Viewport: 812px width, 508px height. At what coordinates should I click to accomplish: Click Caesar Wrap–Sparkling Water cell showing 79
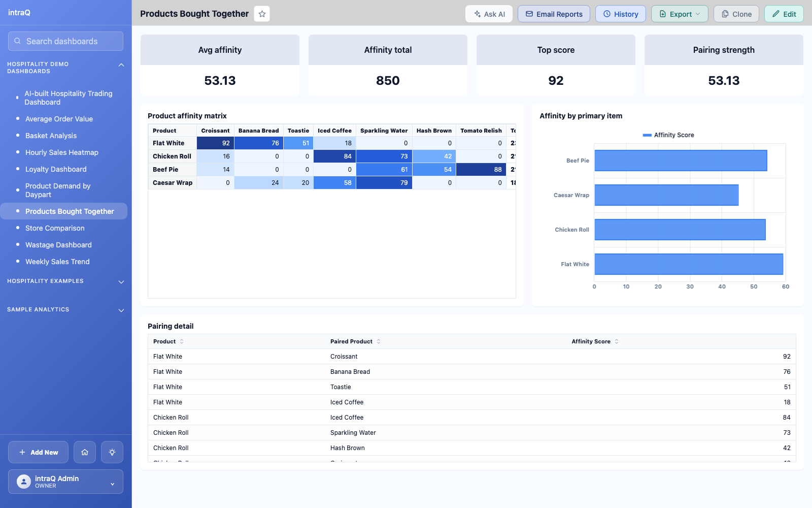tap(384, 183)
